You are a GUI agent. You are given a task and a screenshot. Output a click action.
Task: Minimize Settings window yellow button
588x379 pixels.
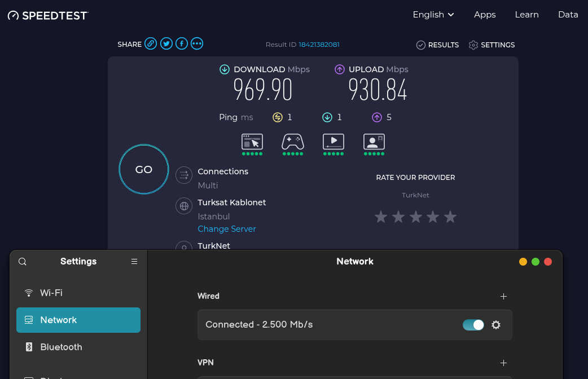point(523,262)
